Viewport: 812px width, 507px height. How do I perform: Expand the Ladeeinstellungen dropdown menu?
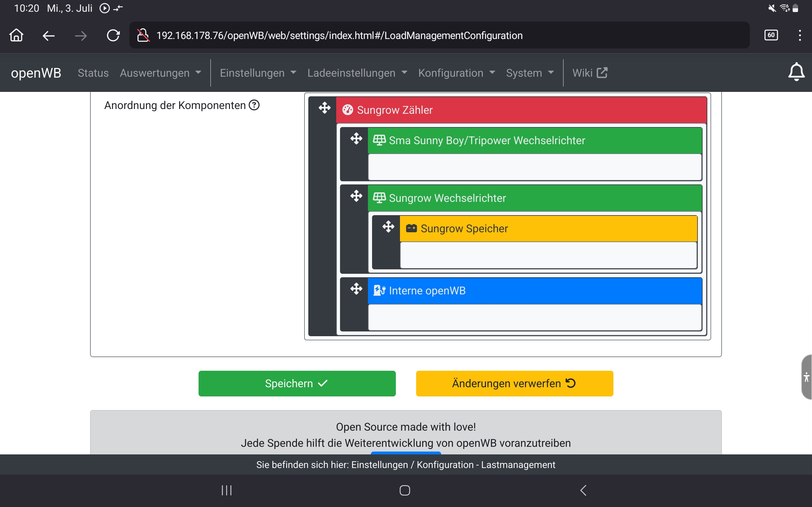coord(357,73)
